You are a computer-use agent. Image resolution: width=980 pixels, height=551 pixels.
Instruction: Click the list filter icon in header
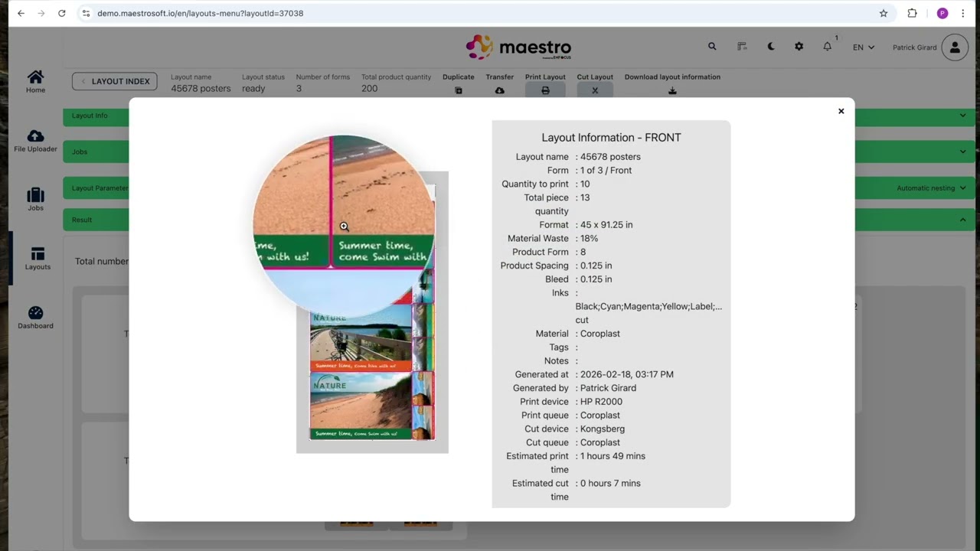(x=742, y=47)
